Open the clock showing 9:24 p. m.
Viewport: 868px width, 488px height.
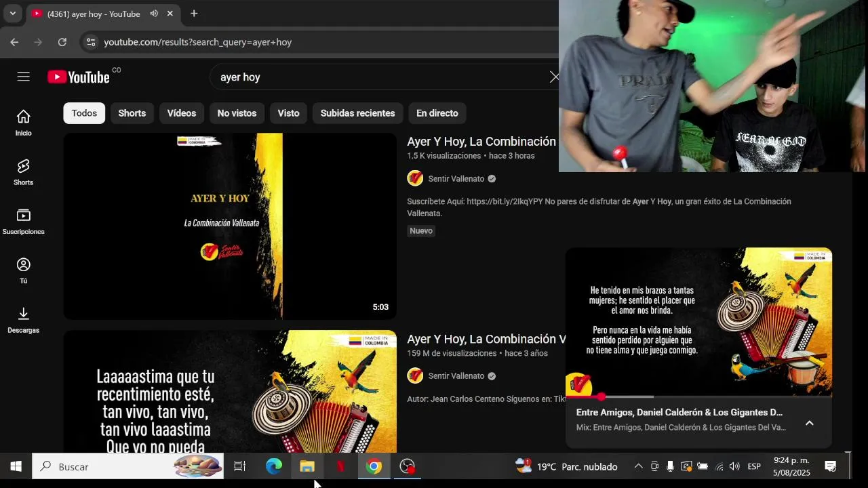(x=791, y=466)
